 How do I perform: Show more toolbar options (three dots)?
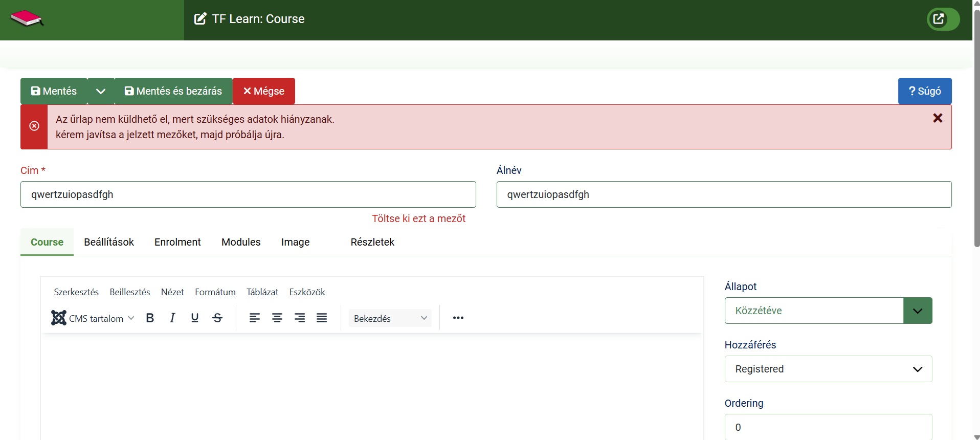coord(458,318)
